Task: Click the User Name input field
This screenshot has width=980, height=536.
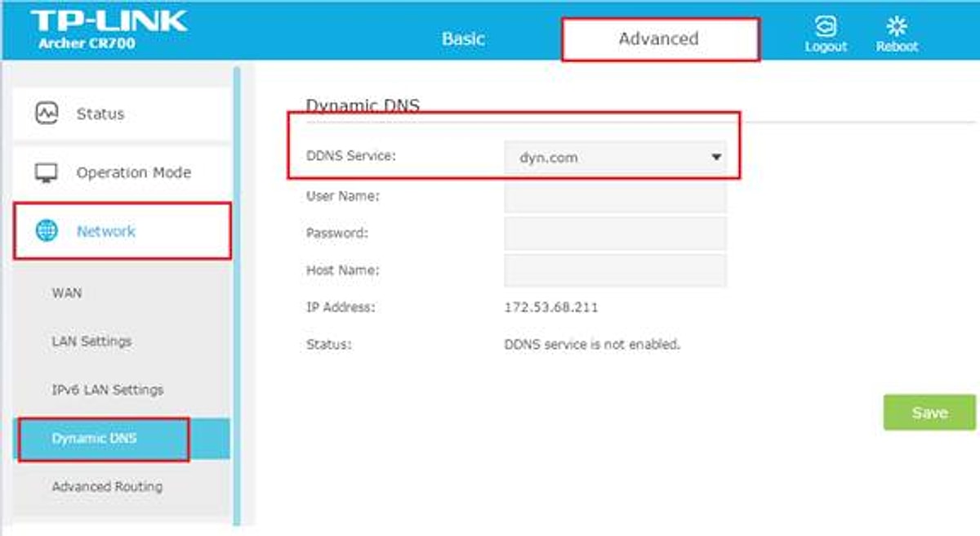Action: (616, 196)
